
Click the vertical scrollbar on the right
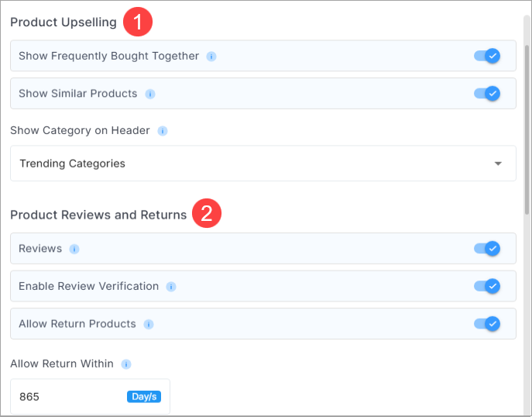tap(527, 129)
